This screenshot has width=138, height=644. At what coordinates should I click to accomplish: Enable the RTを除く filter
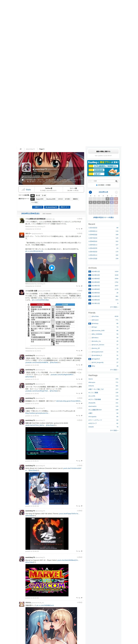coord(68,199)
